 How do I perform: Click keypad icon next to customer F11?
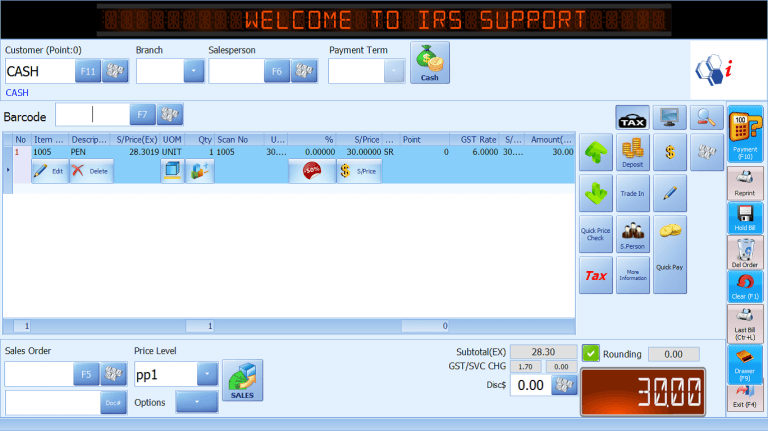point(115,71)
